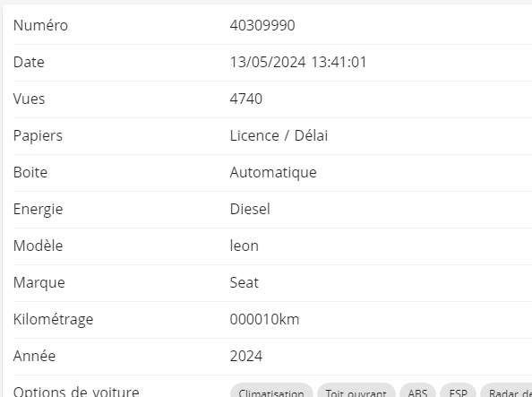Click the Numéro row label
The height and width of the screenshot is (397, 532).
(40, 25)
